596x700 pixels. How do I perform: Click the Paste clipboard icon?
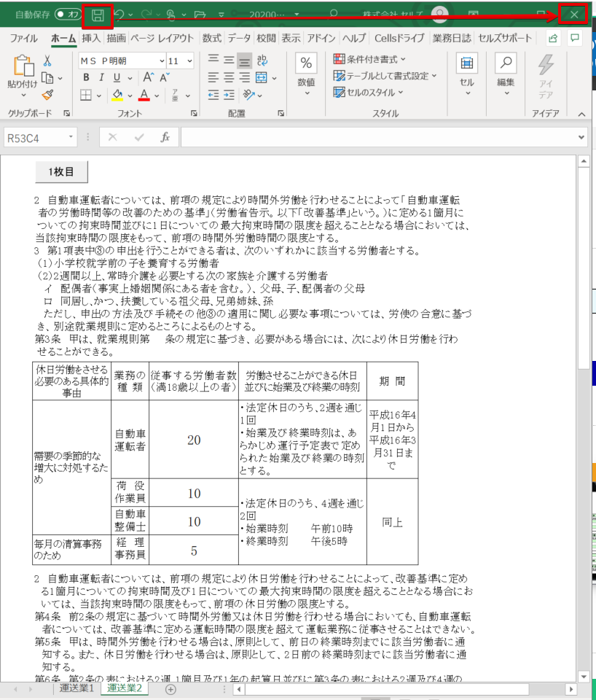23,66
